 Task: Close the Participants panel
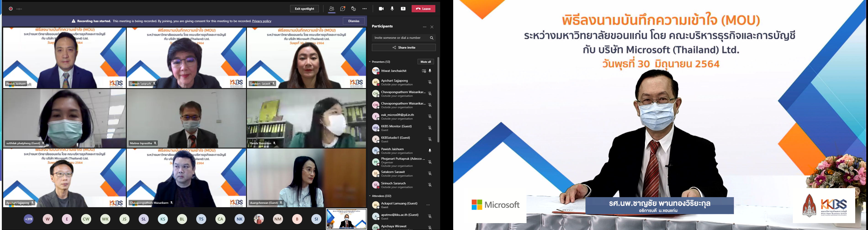pos(432,27)
